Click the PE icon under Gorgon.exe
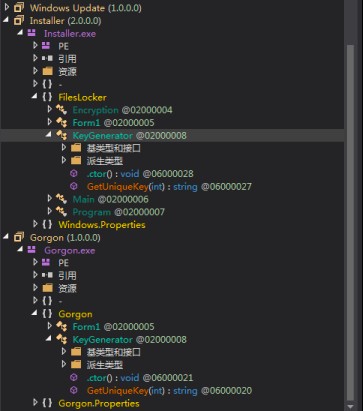 pos(46,263)
